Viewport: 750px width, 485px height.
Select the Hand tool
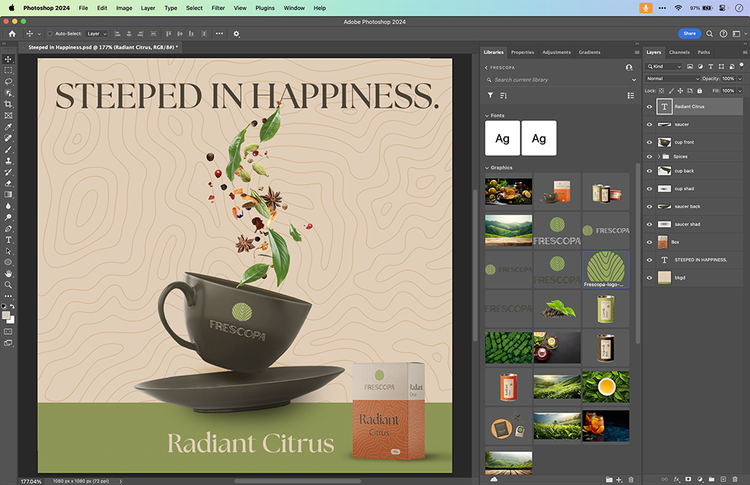[x=8, y=273]
